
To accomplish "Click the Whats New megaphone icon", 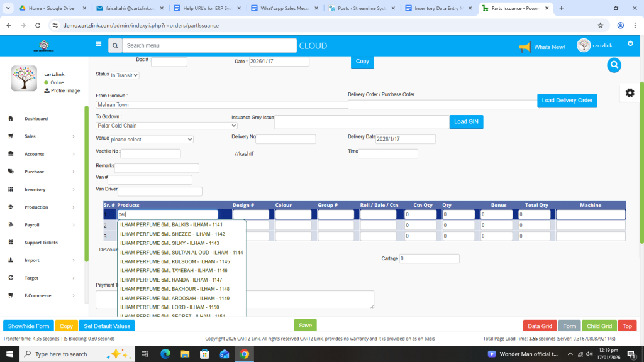I will coord(525,47).
